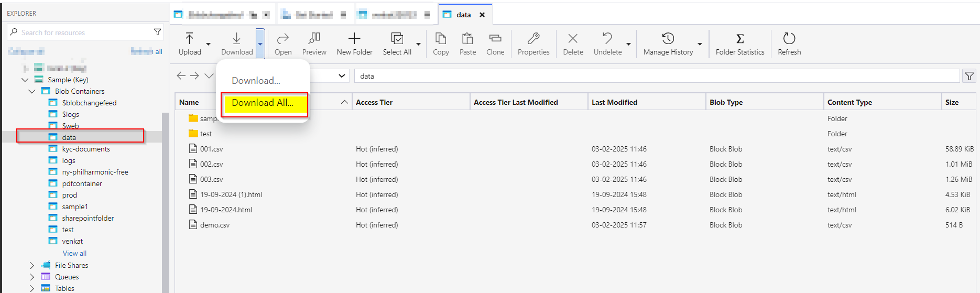Create a New Folder from toolbar
Screen dimensions: 980x293
(x=354, y=44)
